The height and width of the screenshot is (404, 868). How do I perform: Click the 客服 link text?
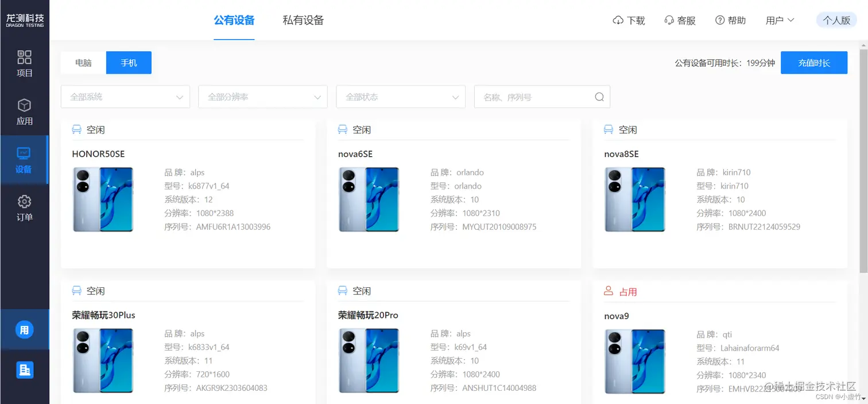point(687,21)
